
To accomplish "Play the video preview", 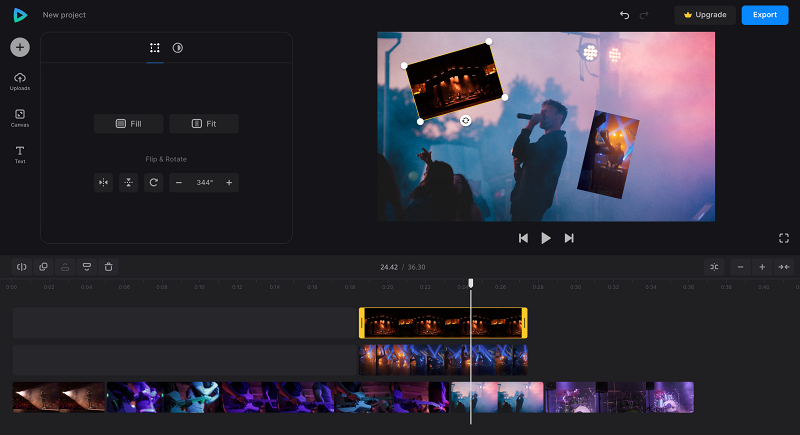I will coord(546,238).
